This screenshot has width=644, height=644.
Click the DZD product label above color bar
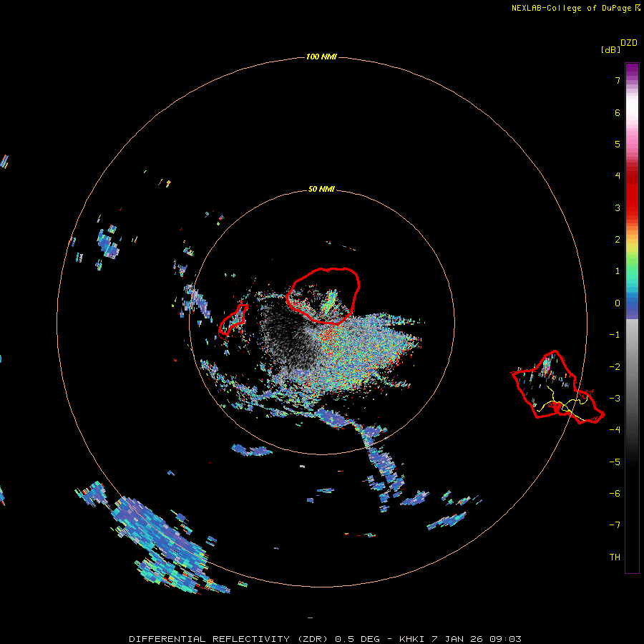[x=629, y=43]
